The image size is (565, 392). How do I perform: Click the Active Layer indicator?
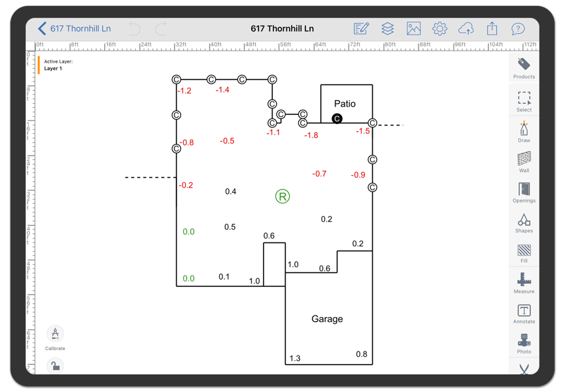click(58, 65)
